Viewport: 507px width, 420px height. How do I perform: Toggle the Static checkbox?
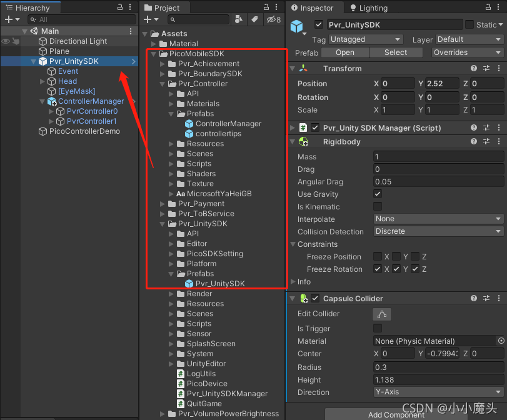(x=469, y=24)
